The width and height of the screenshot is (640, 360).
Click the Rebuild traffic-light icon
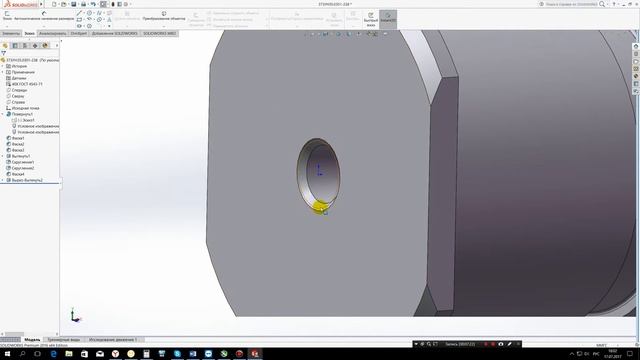(113, 4)
